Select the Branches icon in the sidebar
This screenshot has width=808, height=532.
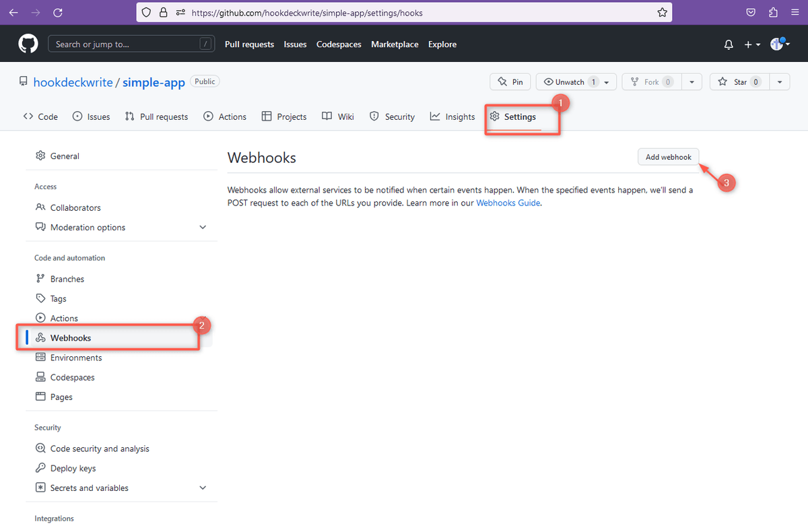click(42, 278)
